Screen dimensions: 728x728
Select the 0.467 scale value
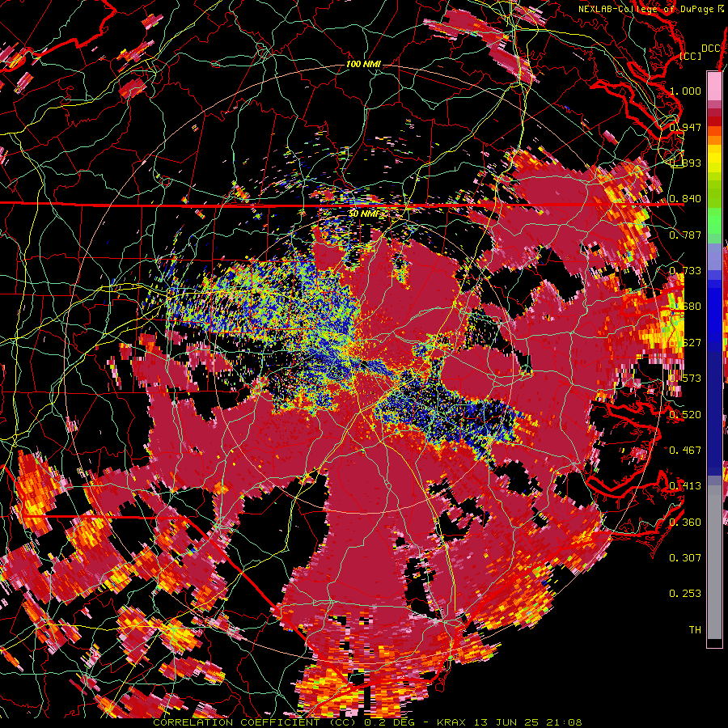pos(685,451)
